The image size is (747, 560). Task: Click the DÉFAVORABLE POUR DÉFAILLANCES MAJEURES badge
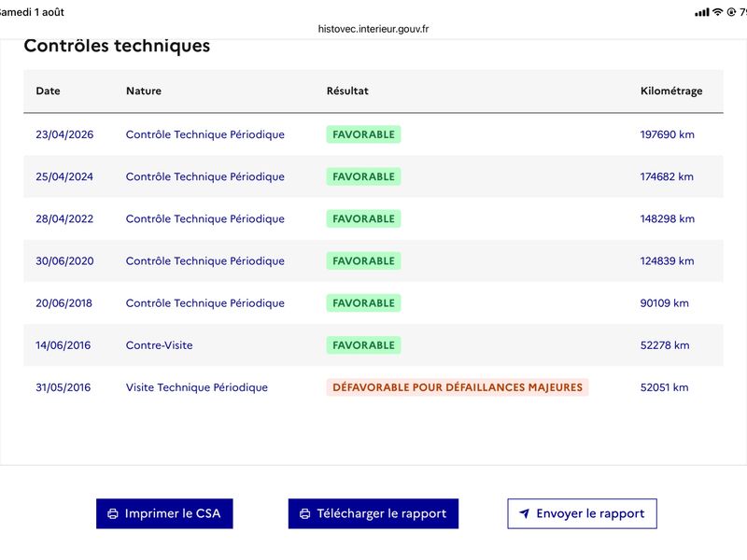tap(458, 387)
